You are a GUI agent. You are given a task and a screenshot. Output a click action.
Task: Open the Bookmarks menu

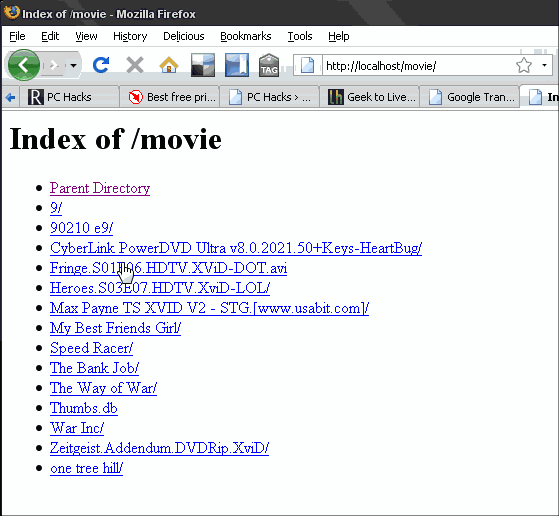[246, 36]
